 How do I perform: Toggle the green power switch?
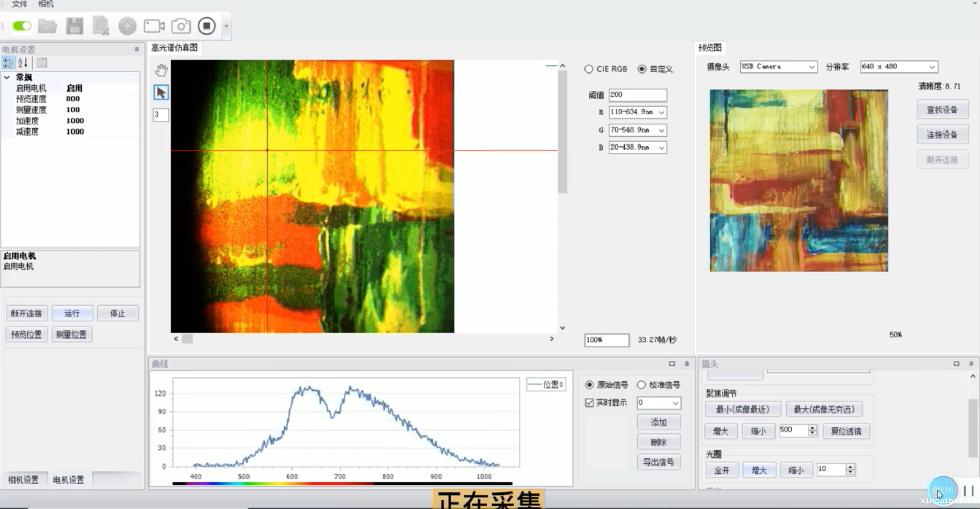pyautogui.click(x=22, y=26)
